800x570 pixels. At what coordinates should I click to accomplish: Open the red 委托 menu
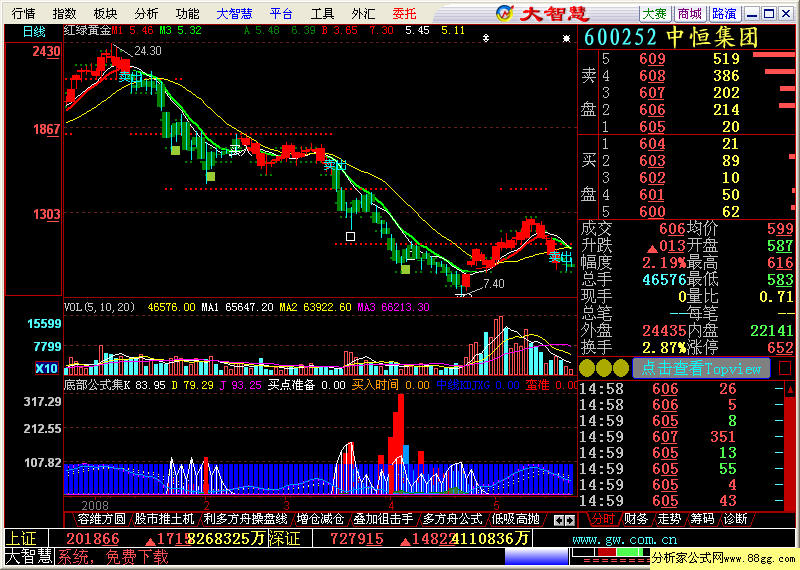(405, 14)
